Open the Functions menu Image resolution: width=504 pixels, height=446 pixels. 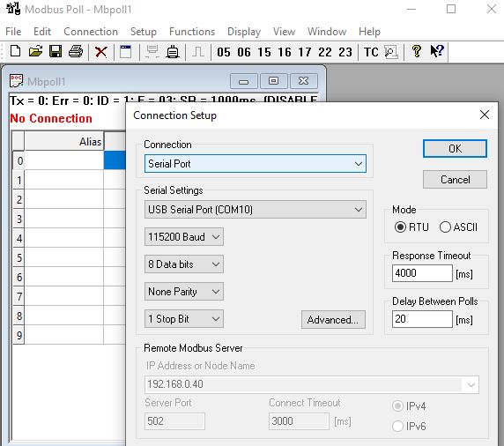(192, 32)
